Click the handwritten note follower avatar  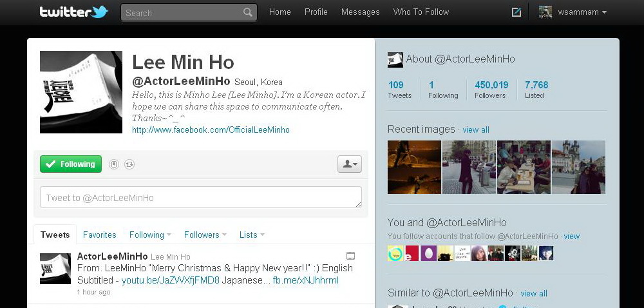coord(462,253)
